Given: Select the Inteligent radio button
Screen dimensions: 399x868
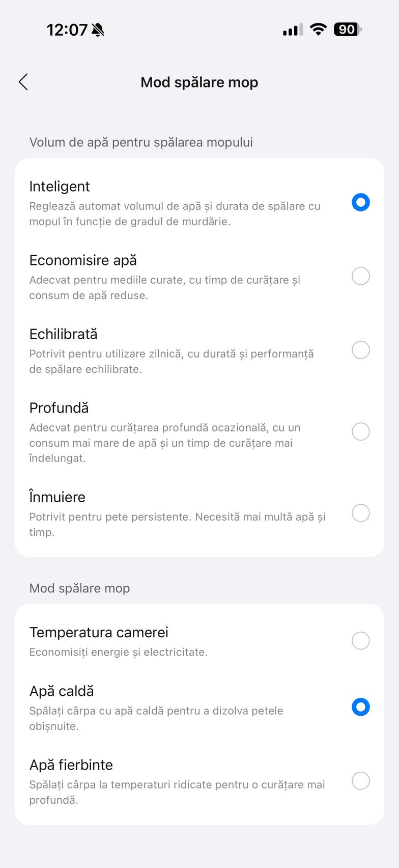Looking at the screenshot, I should pyautogui.click(x=360, y=202).
